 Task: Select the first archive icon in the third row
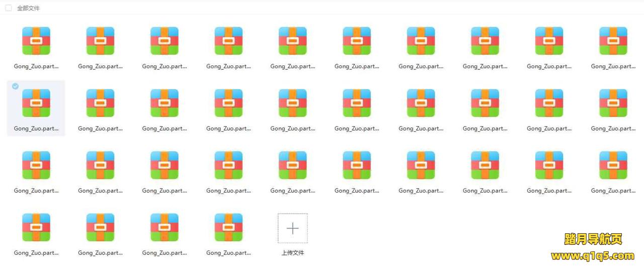click(36, 165)
